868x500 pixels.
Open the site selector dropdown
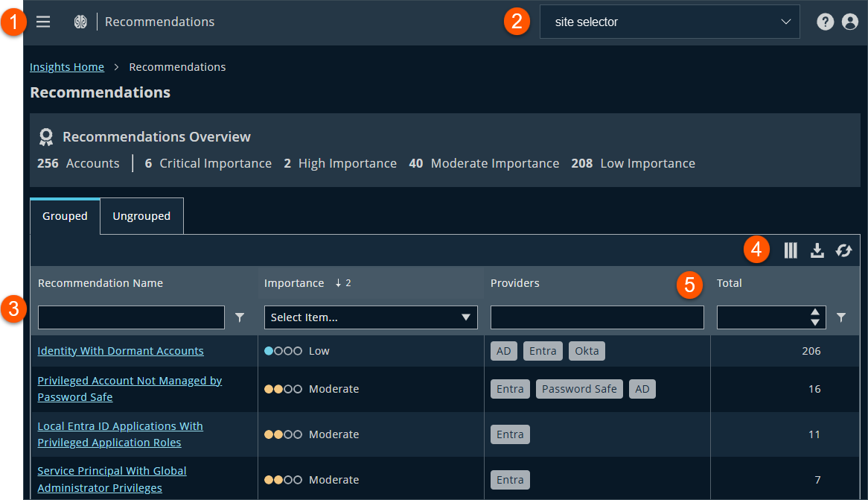click(668, 22)
